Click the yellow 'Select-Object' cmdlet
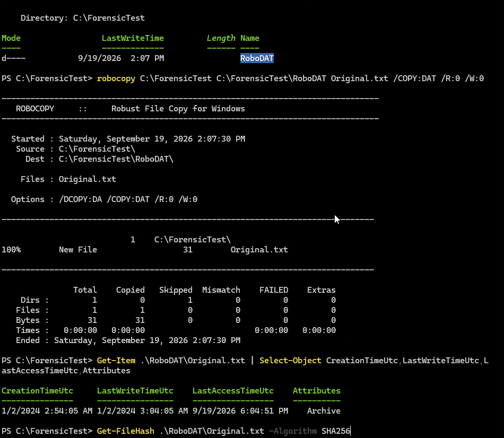The width and height of the screenshot is (504, 438). [x=290, y=361]
